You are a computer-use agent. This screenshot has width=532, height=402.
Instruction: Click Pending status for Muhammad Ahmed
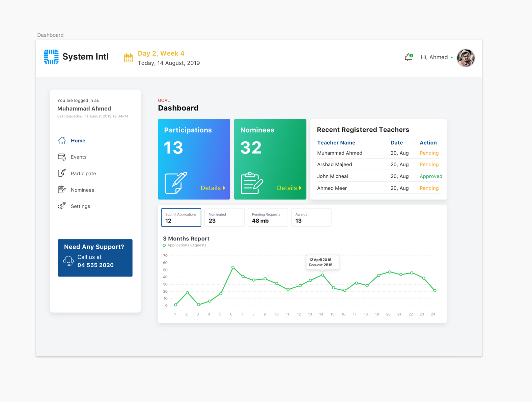pyautogui.click(x=429, y=153)
